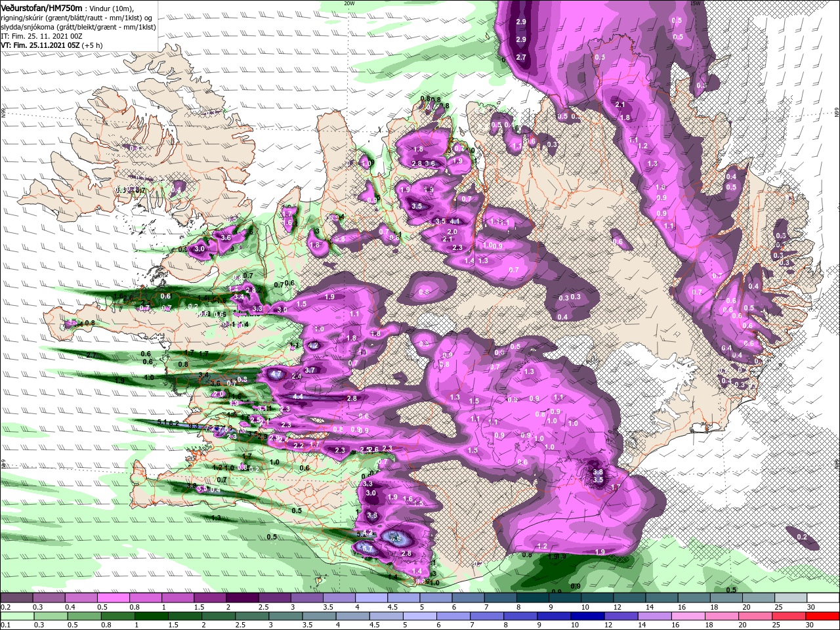This screenshot has height=630, width=840.
Task: Pick the darkest purple legend swatch
Action: point(241,598)
